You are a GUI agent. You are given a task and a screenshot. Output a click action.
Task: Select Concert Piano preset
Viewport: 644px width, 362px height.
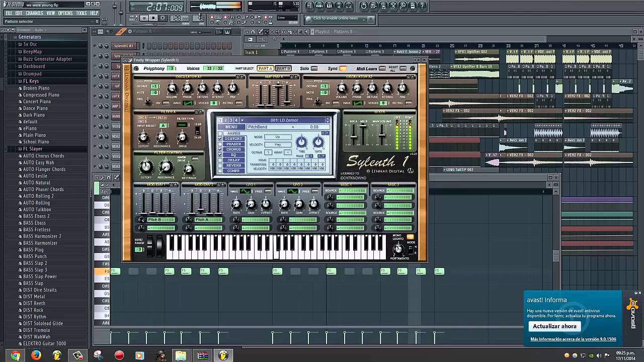point(37,102)
